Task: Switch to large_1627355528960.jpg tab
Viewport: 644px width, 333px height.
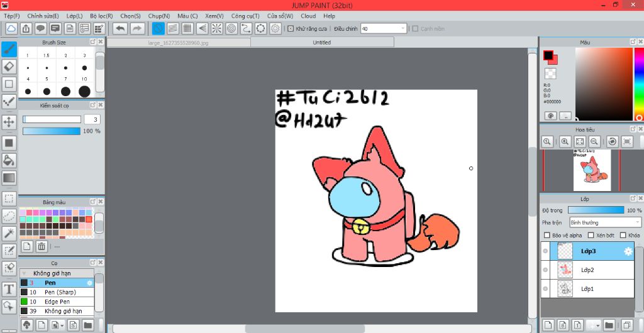Action: (178, 42)
